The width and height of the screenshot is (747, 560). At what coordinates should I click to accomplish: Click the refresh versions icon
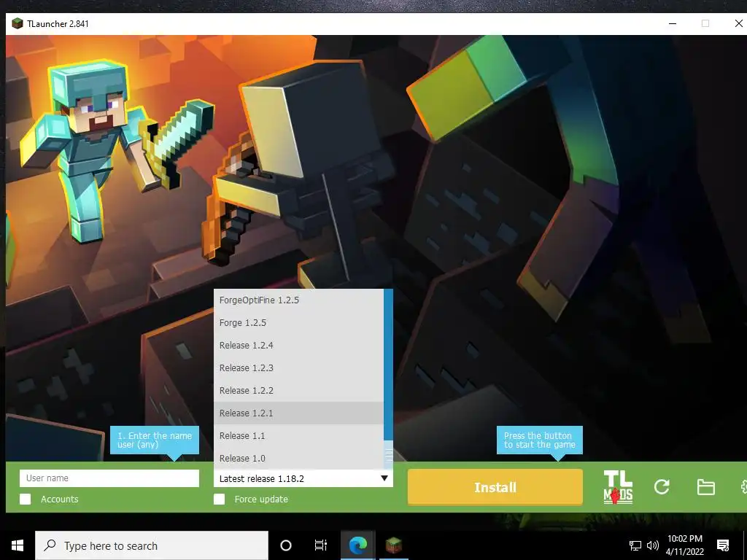662,486
